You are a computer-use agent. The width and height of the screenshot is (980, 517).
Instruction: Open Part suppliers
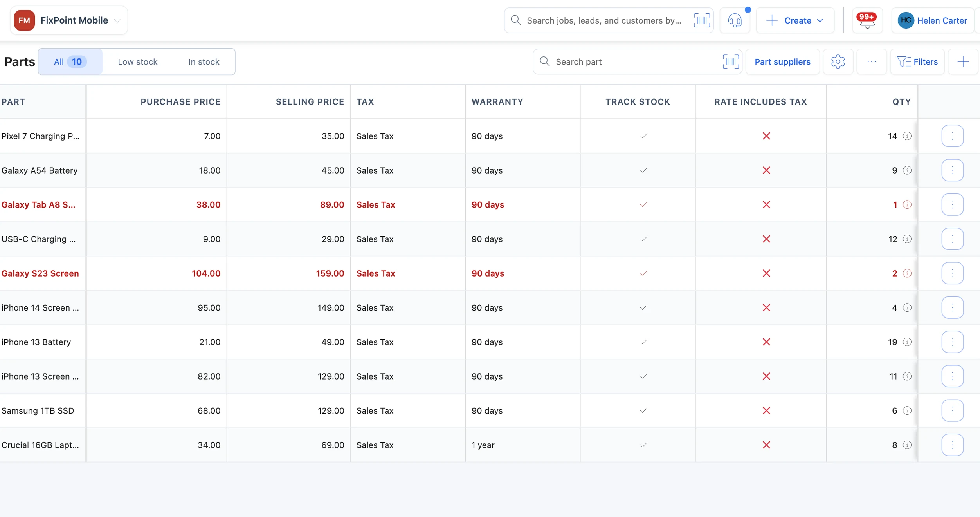782,61
